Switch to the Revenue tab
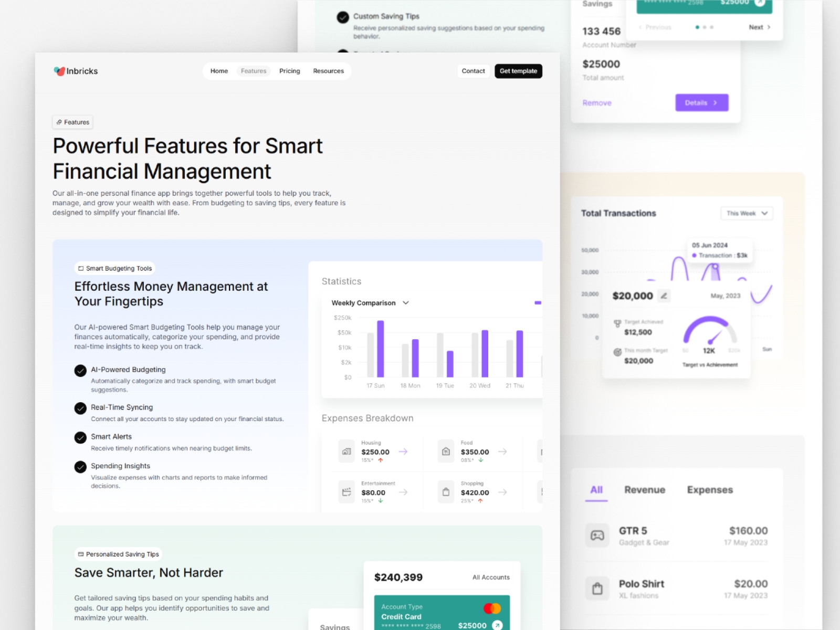 pyautogui.click(x=644, y=490)
